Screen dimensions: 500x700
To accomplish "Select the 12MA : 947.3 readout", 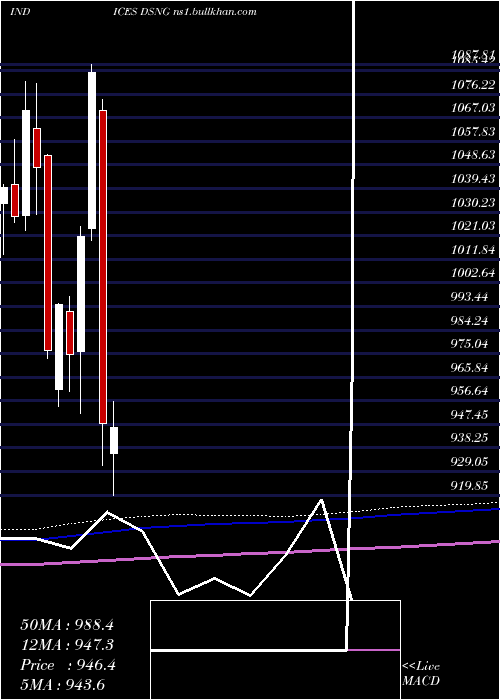I will coord(67,645).
